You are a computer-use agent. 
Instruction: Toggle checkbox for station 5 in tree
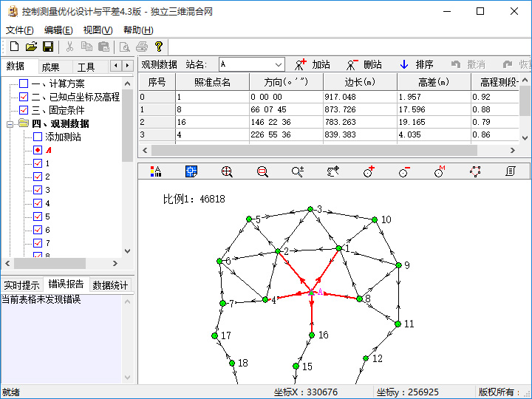[38, 216]
